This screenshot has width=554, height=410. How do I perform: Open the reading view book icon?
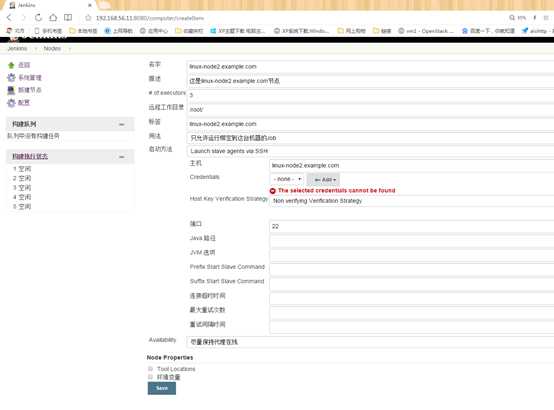tap(68, 17)
